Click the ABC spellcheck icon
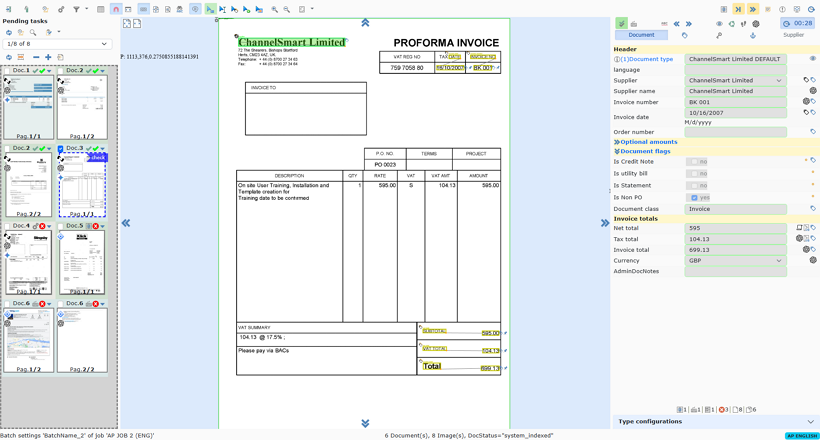The image size is (820, 440). [x=664, y=24]
